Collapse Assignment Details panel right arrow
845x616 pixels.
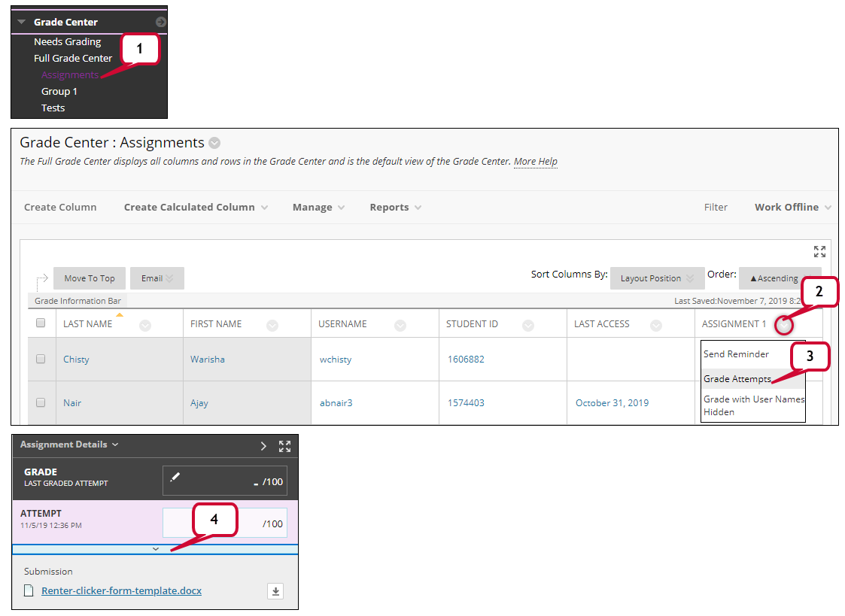click(x=263, y=446)
